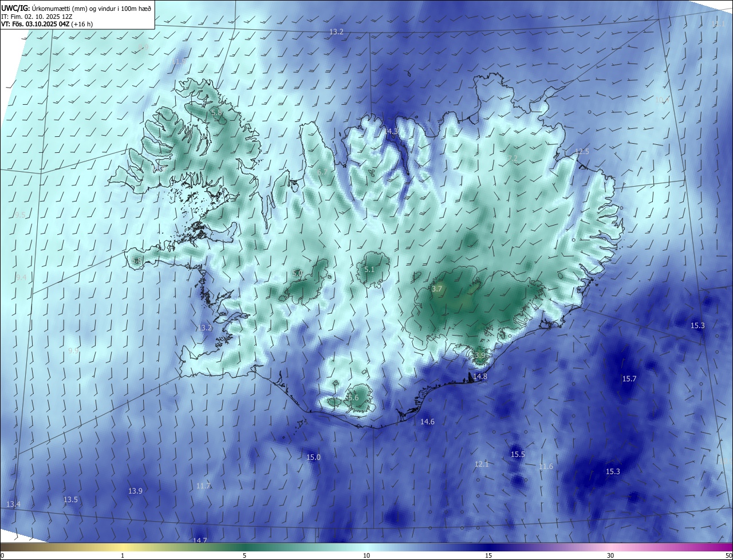Click the 14.8 value label
Viewport: 733px width, 560px height.
tap(480, 377)
